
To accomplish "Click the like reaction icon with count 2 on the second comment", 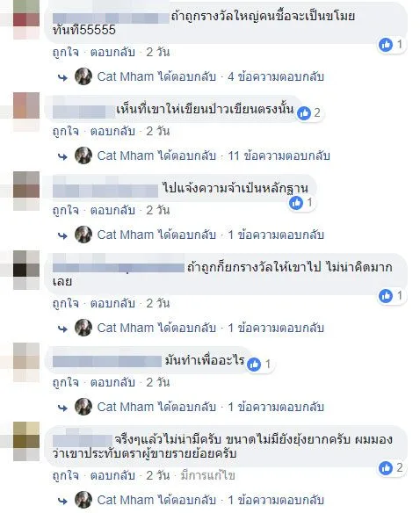I will (304, 113).
